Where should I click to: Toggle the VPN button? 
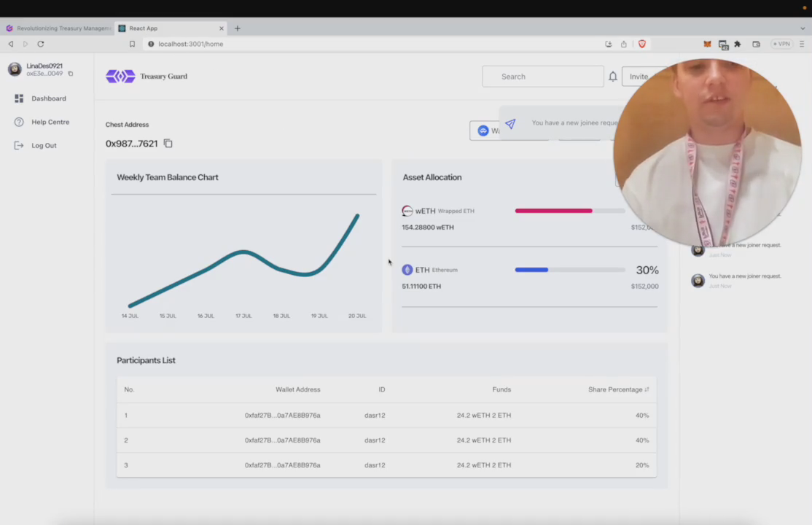coord(782,44)
